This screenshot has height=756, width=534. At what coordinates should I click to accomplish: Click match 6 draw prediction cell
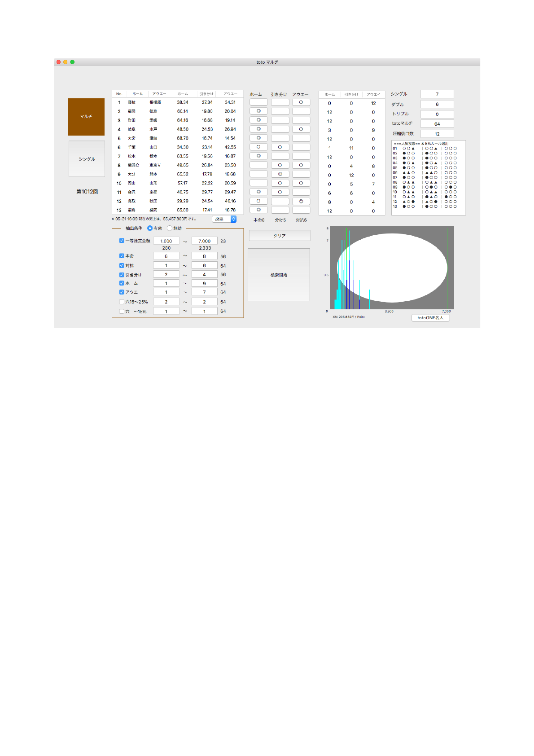(x=280, y=147)
